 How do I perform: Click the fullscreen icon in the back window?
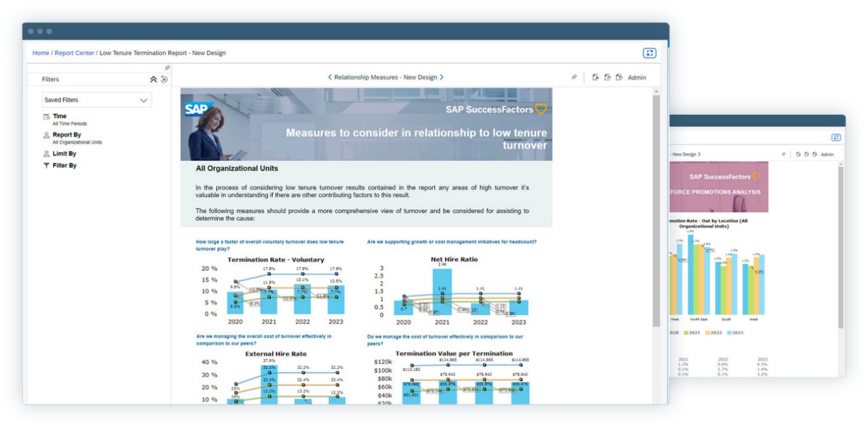(x=836, y=137)
